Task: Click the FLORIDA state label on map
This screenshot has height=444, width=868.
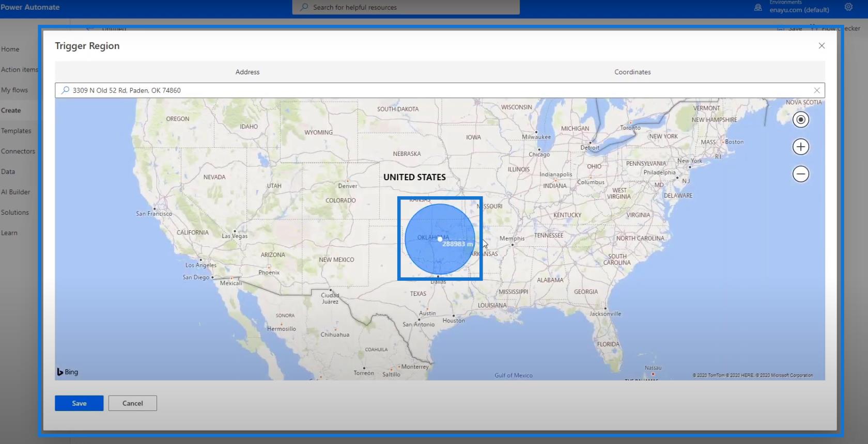Action: point(608,344)
